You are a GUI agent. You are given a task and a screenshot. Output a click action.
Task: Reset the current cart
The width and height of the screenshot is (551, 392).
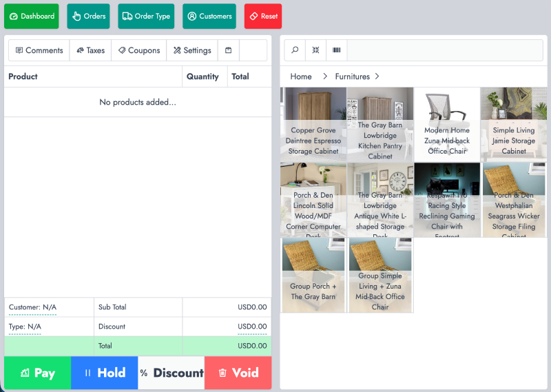pos(263,16)
